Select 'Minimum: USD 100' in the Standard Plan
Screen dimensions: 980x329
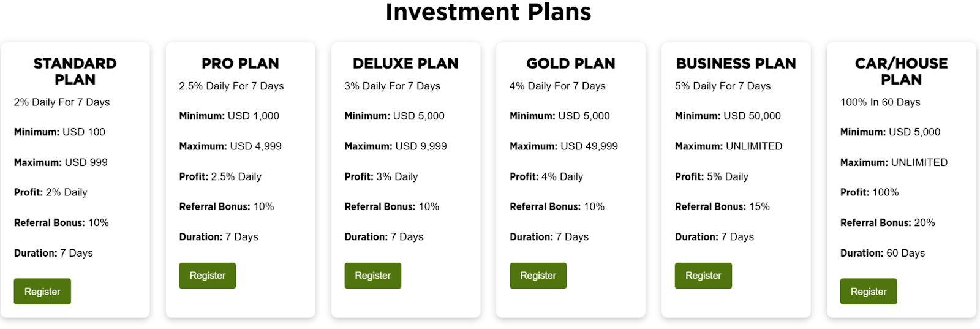59,132
